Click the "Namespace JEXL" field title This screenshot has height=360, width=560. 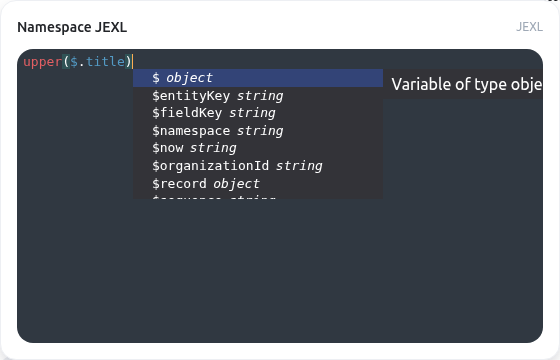point(72,27)
